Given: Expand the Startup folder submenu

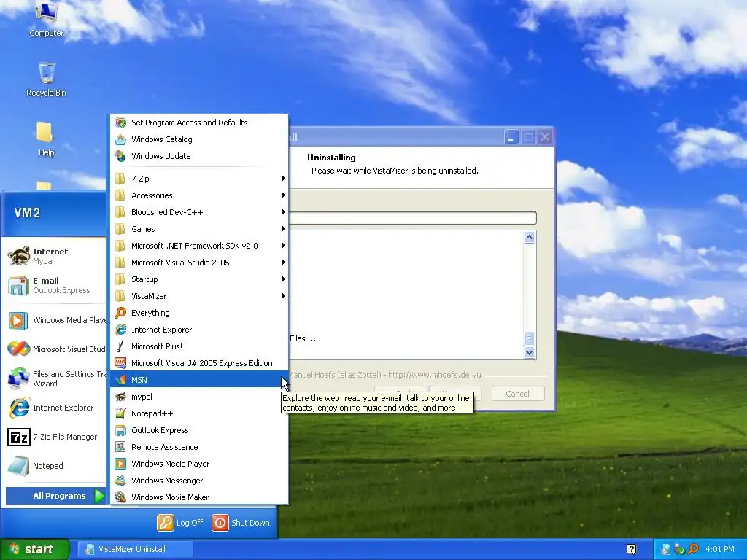Looking at the screenshot, I should [x=199, y=279].
